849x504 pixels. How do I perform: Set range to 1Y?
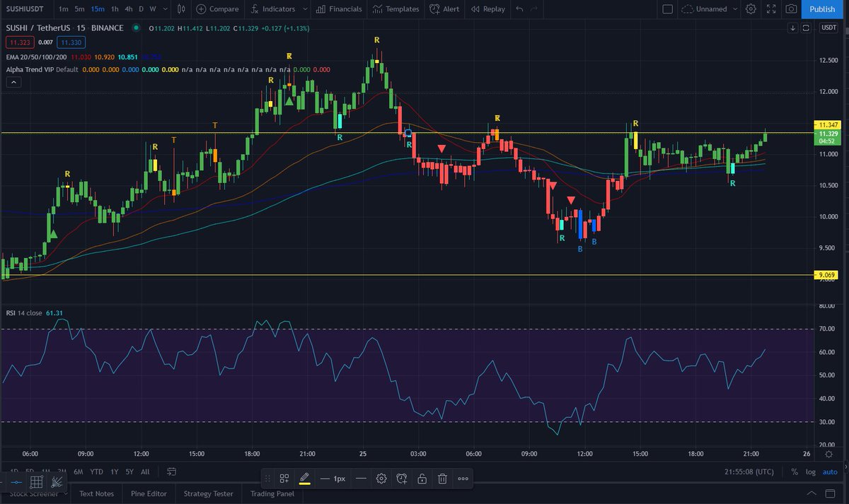[114, 471]
